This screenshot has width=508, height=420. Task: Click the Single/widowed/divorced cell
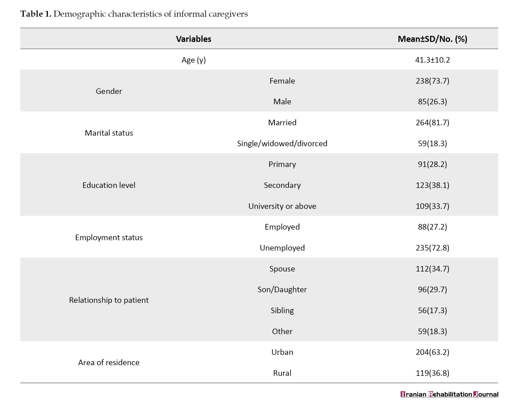point(282,143)
